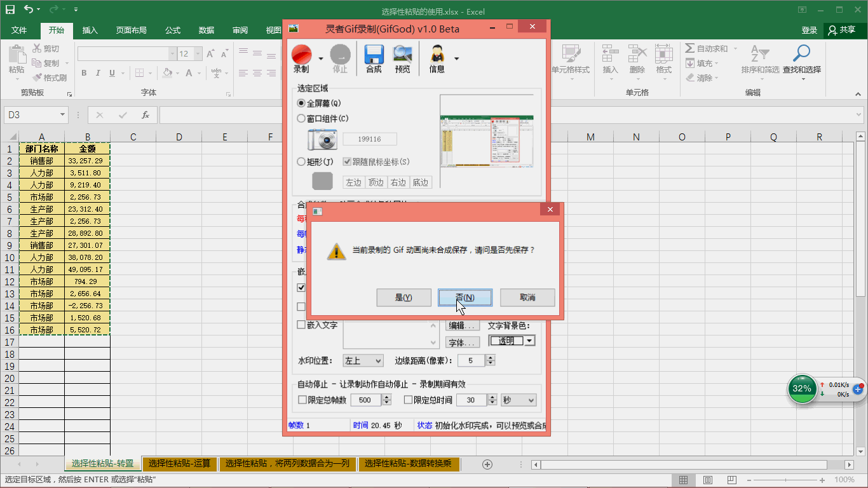Click the Undo arrow in Excel title bar
Viewport: 868px width, 488px height.
pyautogui.click(x=29, y=10)
